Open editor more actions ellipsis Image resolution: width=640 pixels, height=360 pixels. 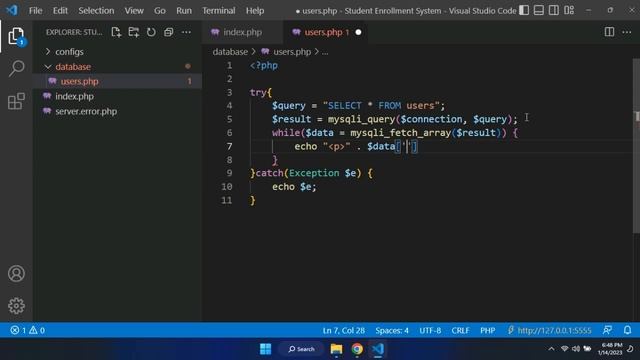coord(627,32)
